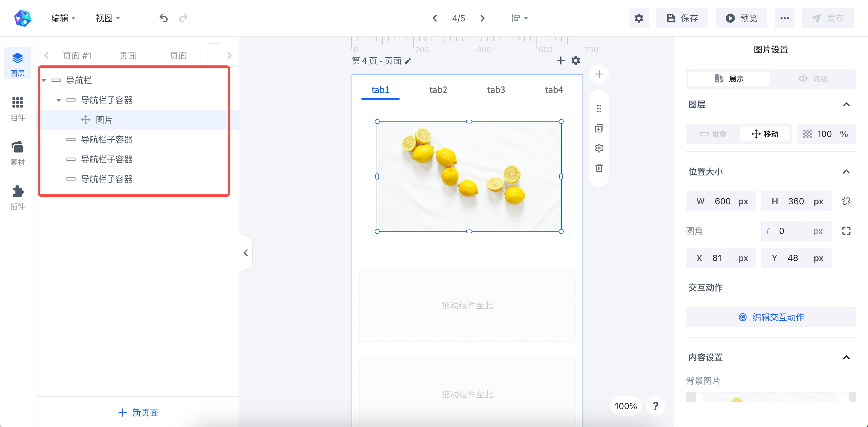Click the round add button beside canvas
This screenshot has width=868, height=427.
point(599,74)
